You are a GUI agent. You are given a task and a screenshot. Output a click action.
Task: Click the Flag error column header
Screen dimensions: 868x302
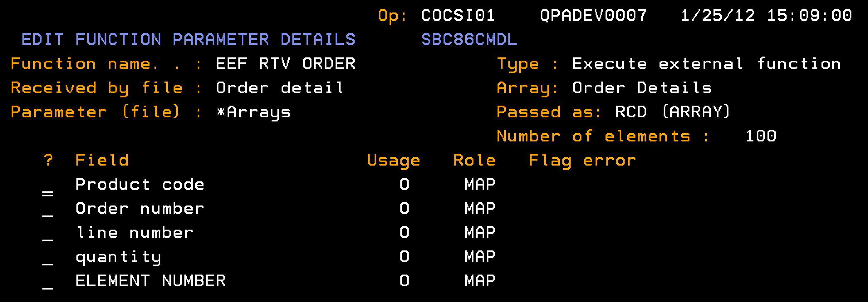[582, 160]
